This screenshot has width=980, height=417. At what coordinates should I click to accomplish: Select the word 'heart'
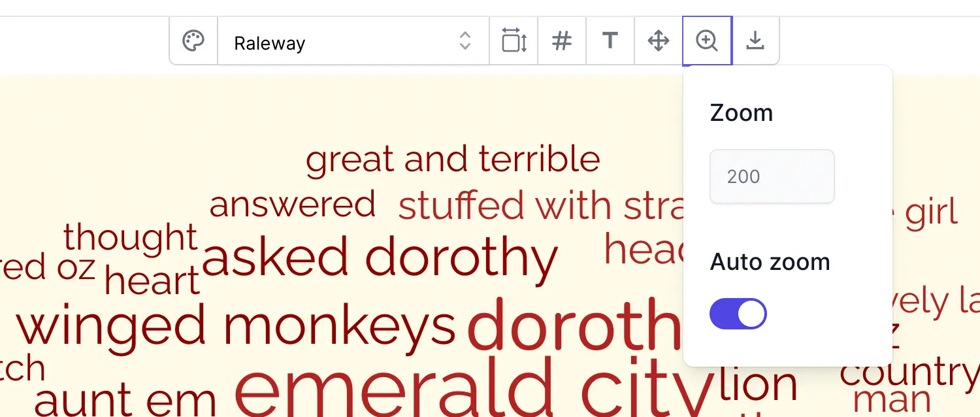[152, 280]
